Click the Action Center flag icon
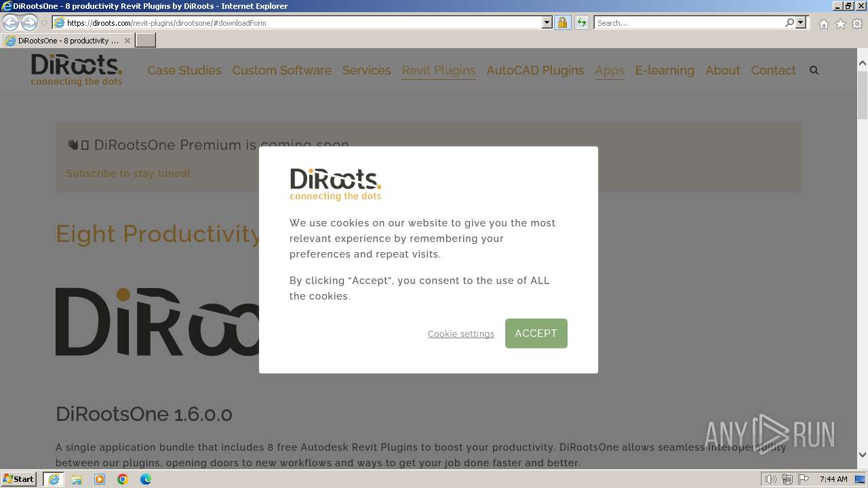 [x=804, y=479]
